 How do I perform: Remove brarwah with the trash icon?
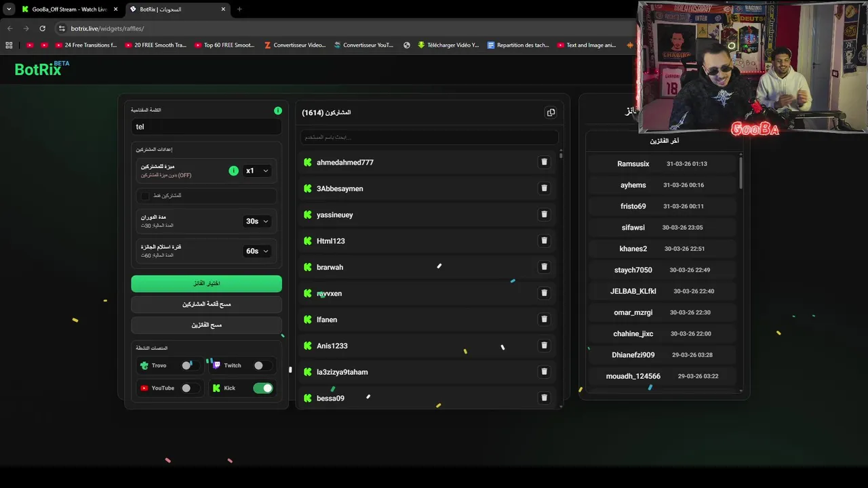coord(544,267)
